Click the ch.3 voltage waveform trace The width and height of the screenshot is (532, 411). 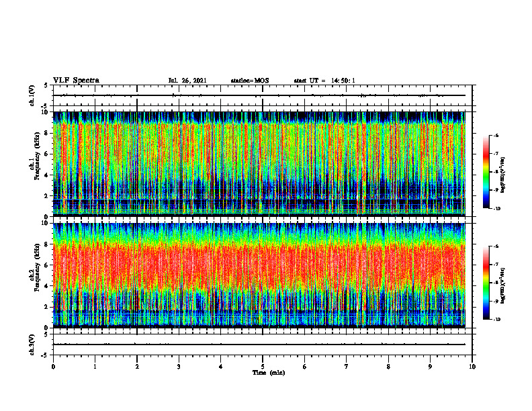pyautogui.click(x=259, y=345)
